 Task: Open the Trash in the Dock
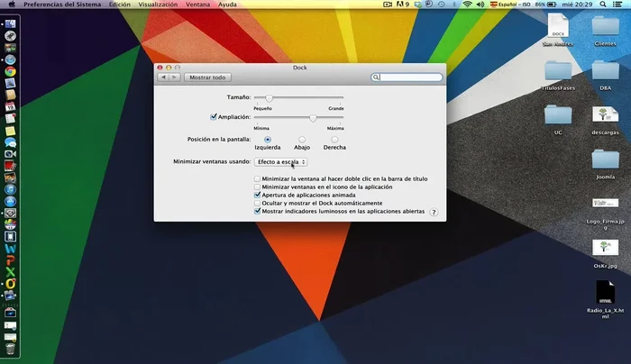10,347
